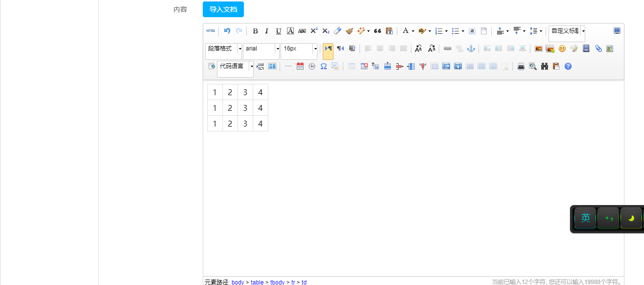Click paste as plain text icon
The width and height of the screenshot is (644, 285).
(x=389, y=31)
